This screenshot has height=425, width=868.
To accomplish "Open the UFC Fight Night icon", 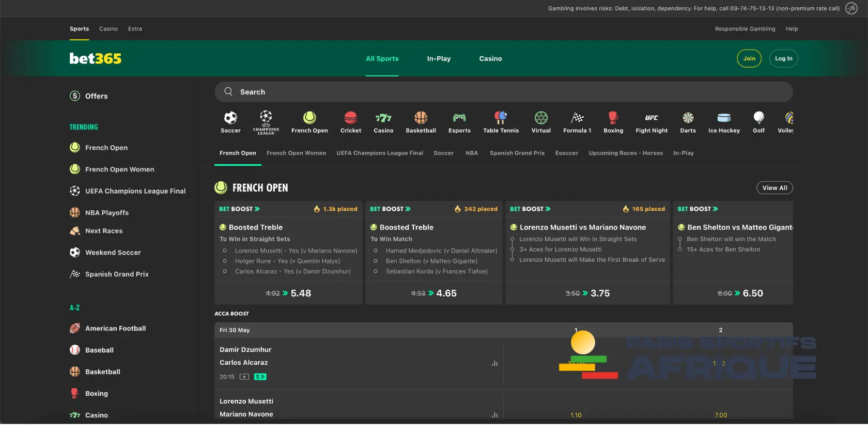I will click(652, 118).
